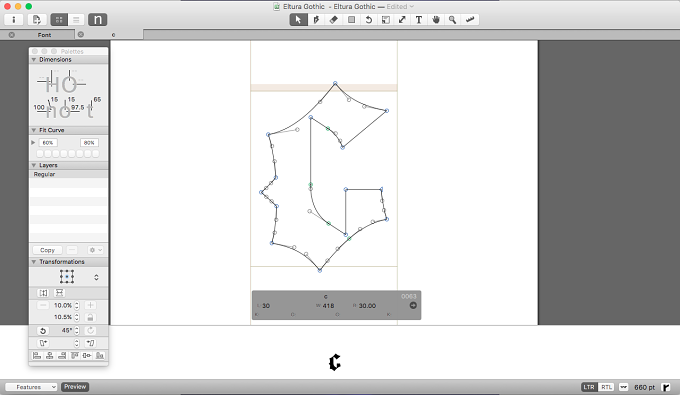Select the Eraser tool
The height and width of the screenshot is (395, 680).
click(x=333, y=20)
